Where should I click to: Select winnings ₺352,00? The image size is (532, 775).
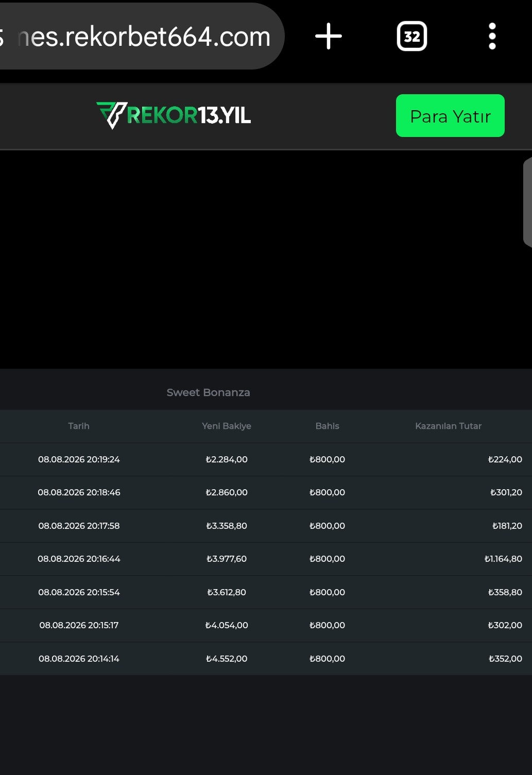coord(505,659)
